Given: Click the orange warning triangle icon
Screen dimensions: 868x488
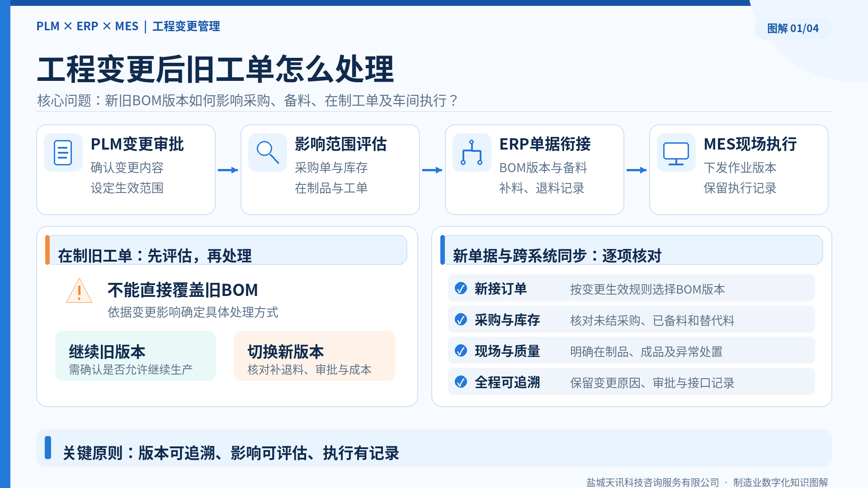Looking at the screenshot, I should pyautogui.click(x=79, y=291).
